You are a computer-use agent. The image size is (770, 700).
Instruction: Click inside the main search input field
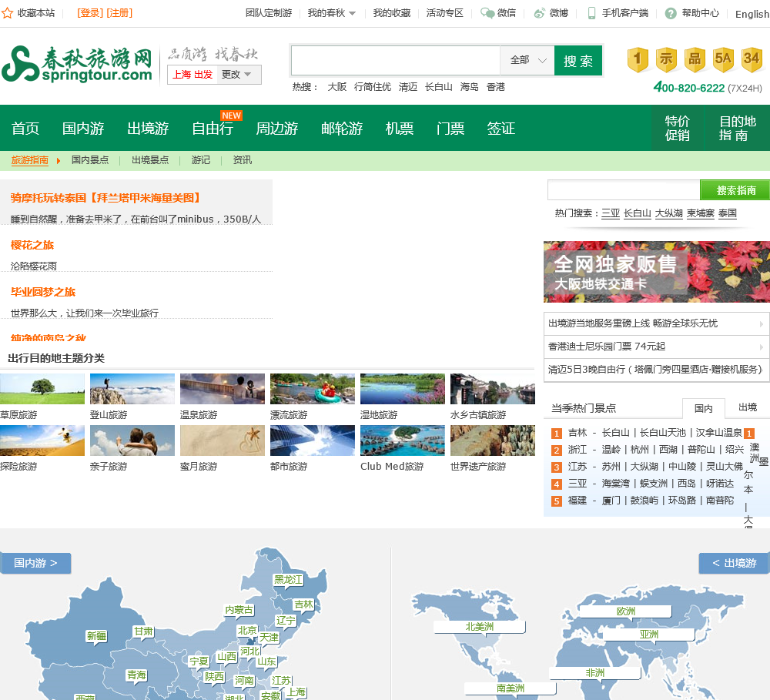click(x=395, y=60)
